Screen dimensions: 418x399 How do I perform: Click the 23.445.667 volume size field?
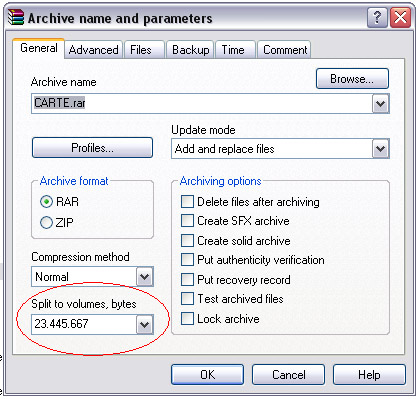click(x=84, y=324)
